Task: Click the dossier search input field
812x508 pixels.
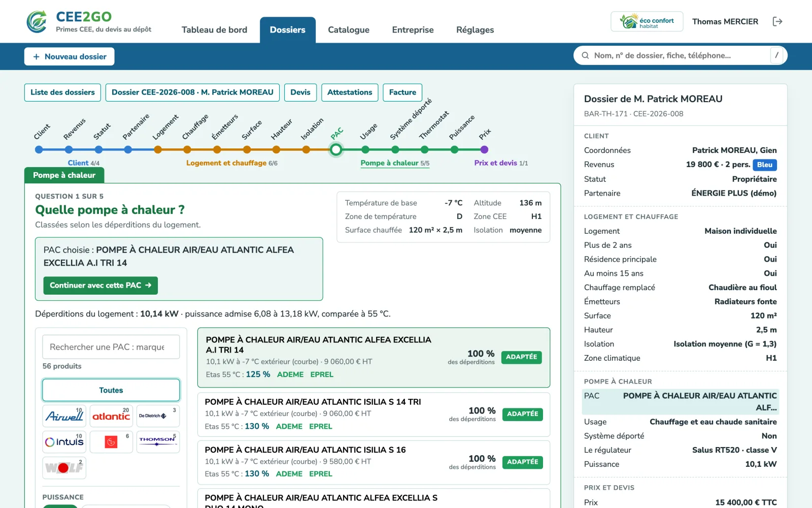Action: pos(680,55)
